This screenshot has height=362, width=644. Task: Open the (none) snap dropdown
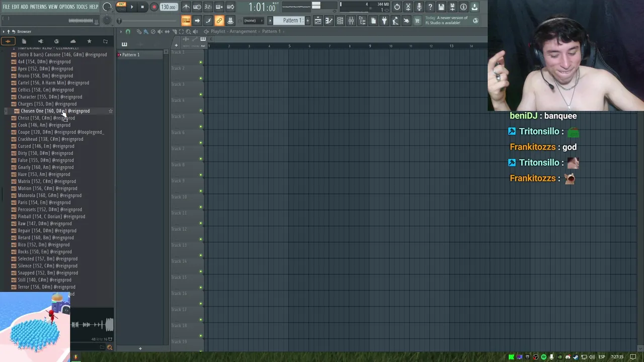tap(253, 21)
